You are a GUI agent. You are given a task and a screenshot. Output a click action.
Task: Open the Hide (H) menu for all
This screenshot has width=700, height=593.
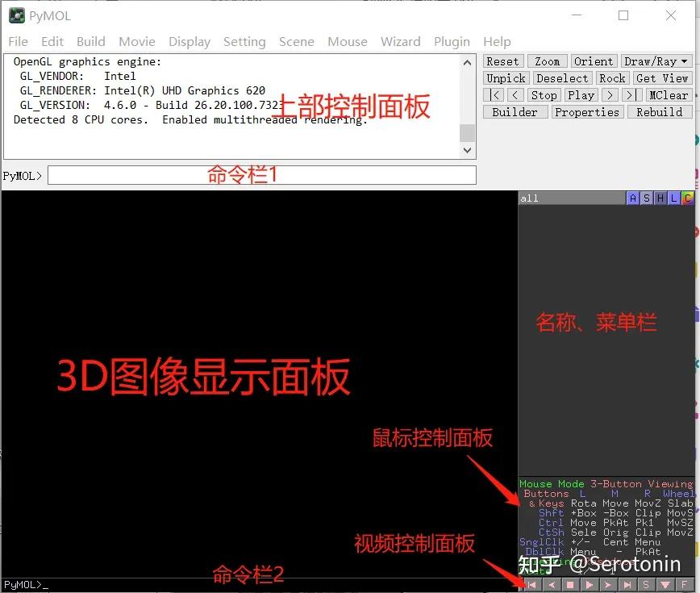tap(660, 198)
